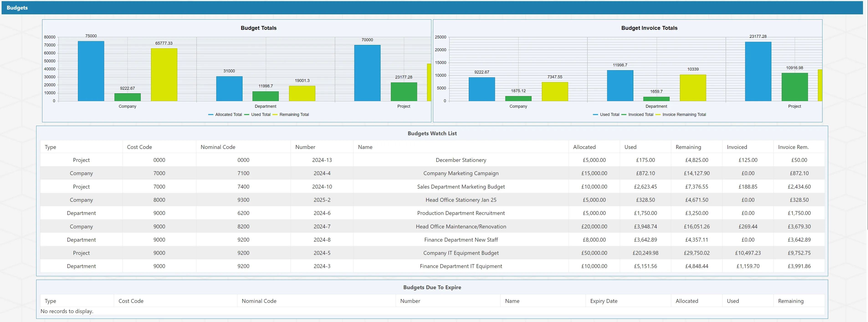Screen dimensions: 868x322
Task: Sort Due To Expire by Allocated header
Action: coord(696,301)
